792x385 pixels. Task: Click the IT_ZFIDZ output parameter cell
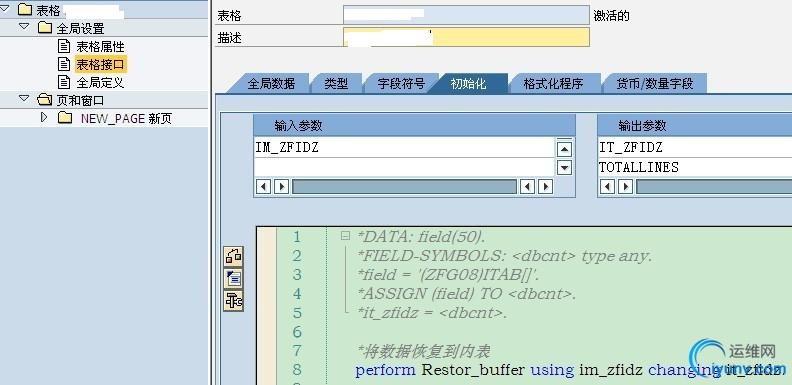[695, 148]
